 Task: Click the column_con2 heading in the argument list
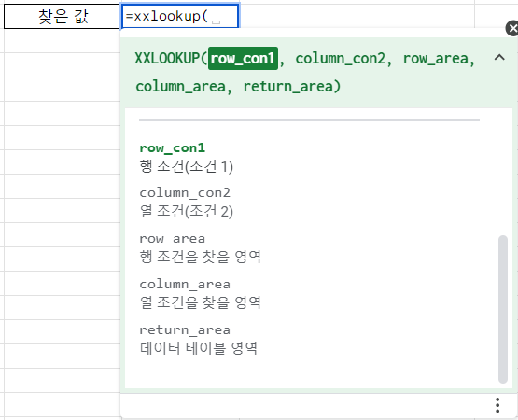tap(185, 192)
